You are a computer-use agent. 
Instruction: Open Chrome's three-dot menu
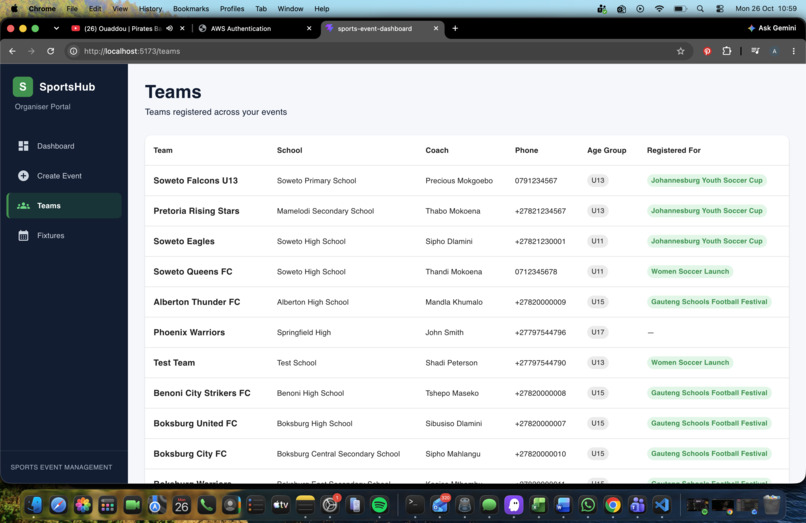794,51
